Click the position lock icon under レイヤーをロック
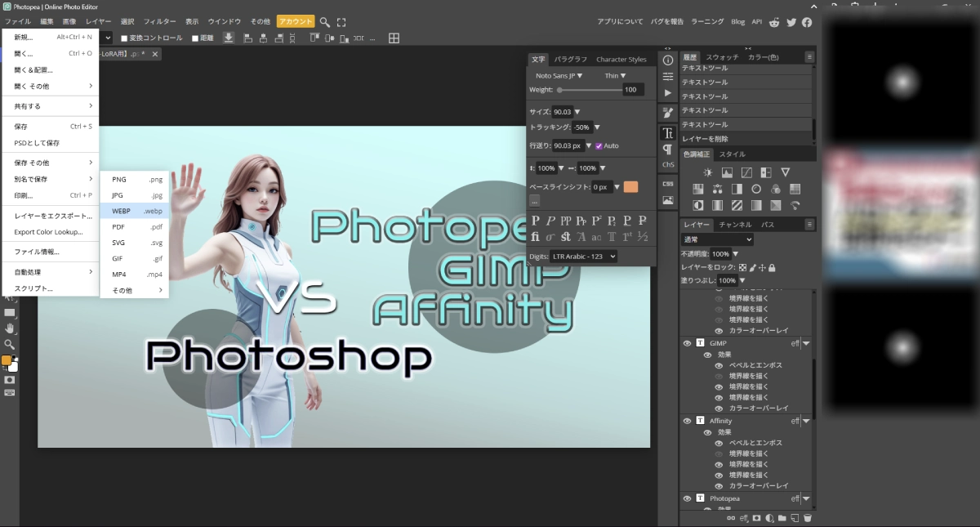This screenshot has height=527, width=980. (x=762, y=268)
